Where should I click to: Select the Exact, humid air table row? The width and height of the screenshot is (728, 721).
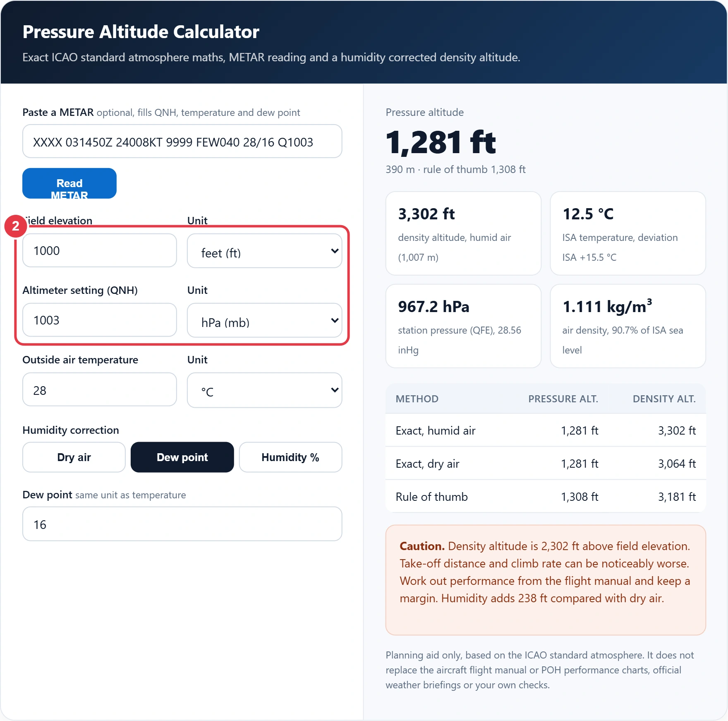click(x=546, y=430)
